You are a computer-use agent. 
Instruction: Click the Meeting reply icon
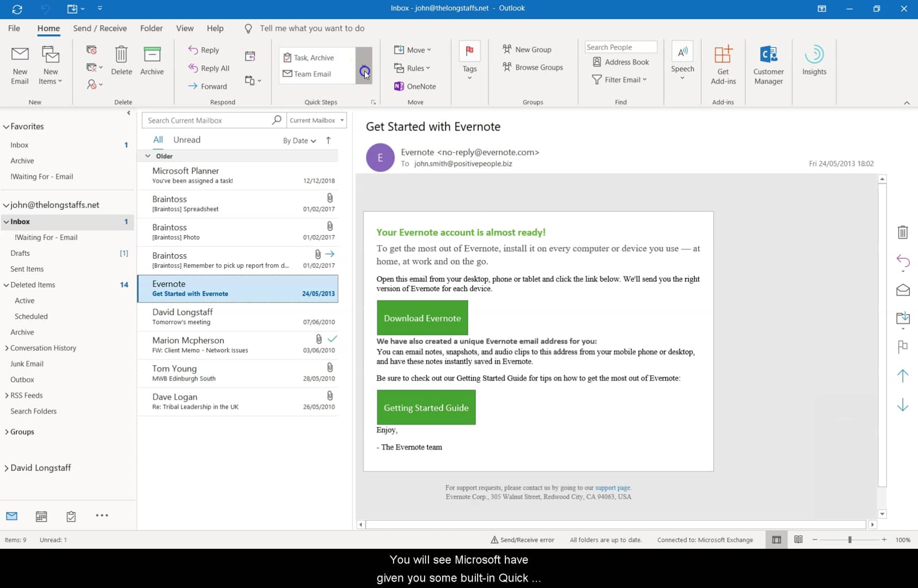coord(250,56)
